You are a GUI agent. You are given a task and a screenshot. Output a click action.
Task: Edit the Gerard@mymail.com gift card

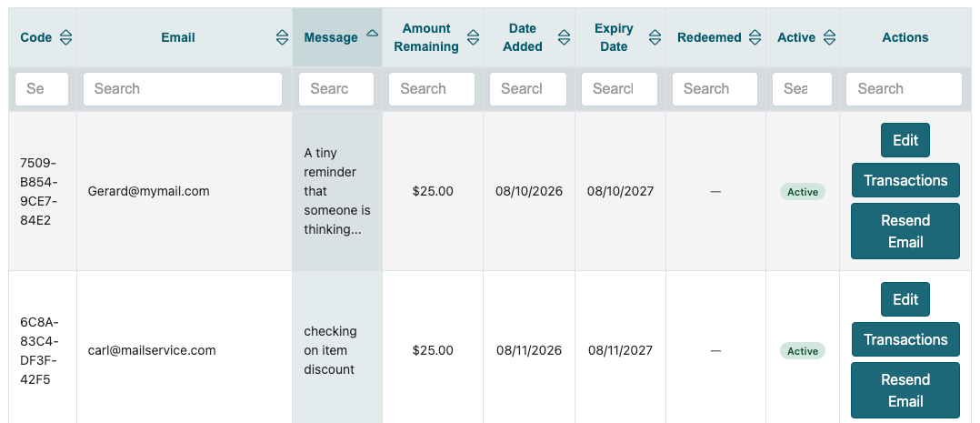[905, 140]
